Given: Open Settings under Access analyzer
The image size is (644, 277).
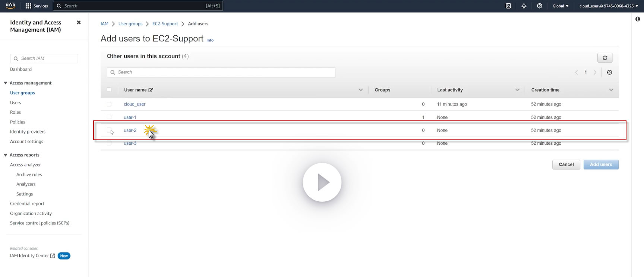Looking at the screenshot, I should [25, 194].
